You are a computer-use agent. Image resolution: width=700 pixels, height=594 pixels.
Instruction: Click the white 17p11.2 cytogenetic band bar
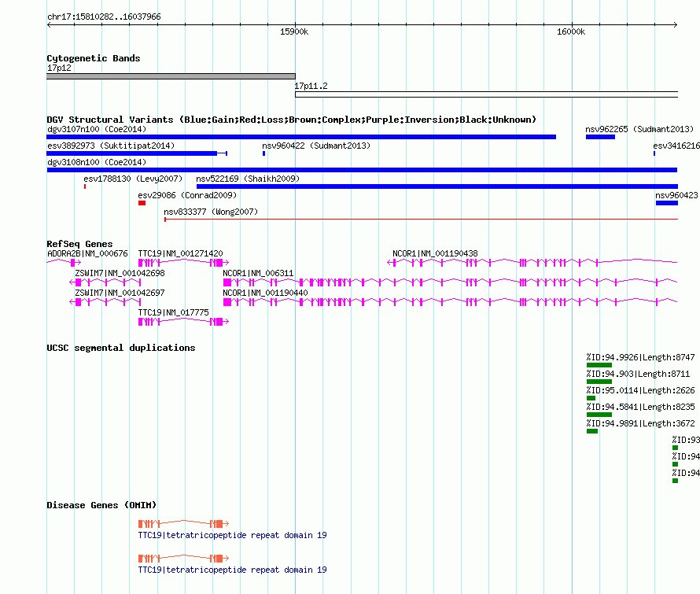click(x=487, y=94)
